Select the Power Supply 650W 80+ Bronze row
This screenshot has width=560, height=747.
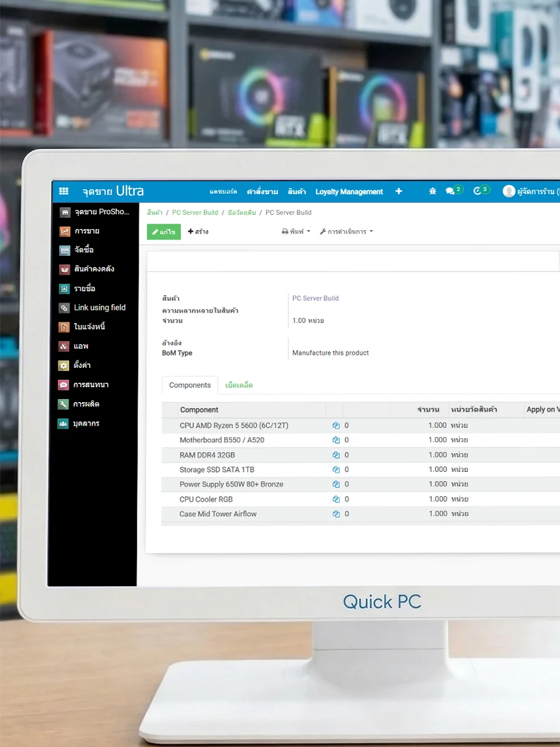pos(231,484)
